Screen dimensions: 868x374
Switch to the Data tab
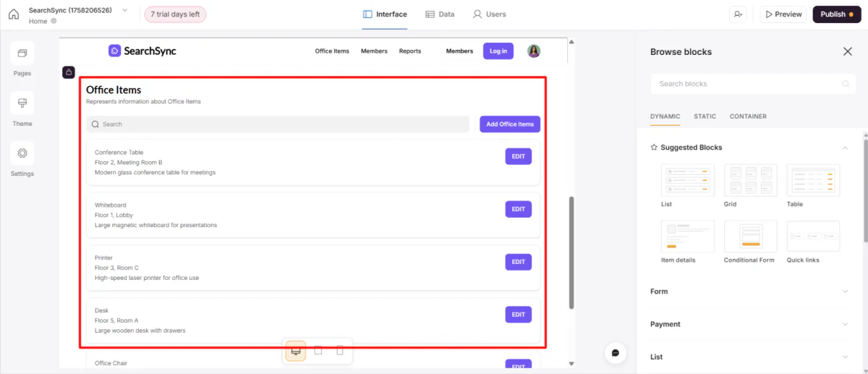(x=440, y=14)
